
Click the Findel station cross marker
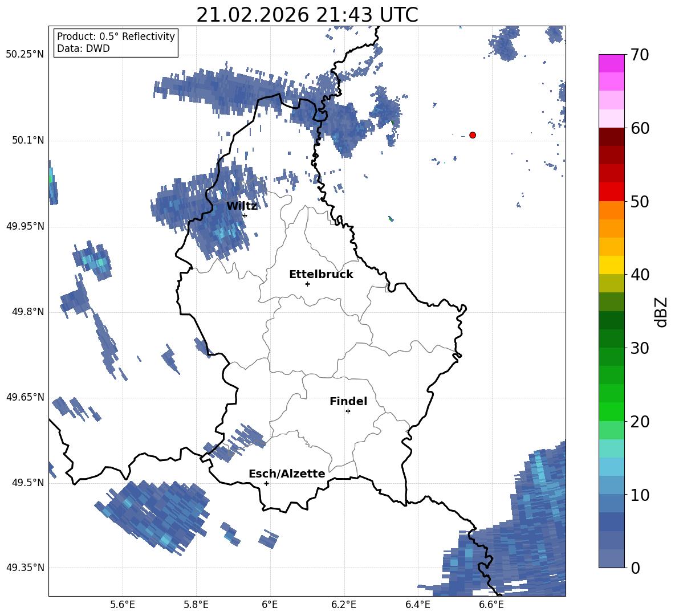coord(348,411)
